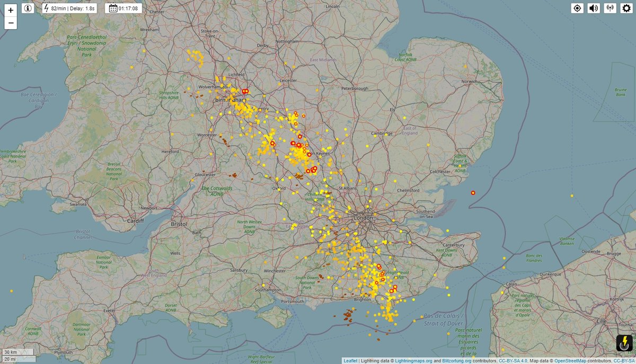Click the Cambridge label on map

tap(381, 133)
